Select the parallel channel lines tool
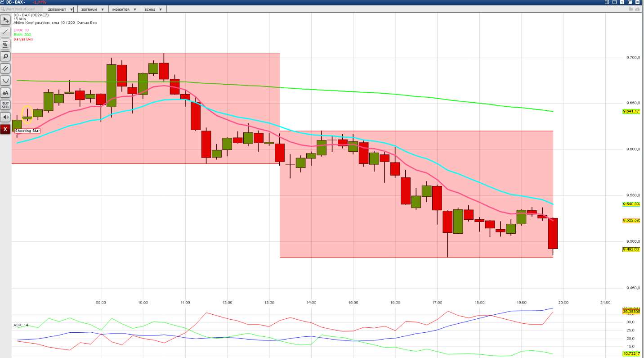Screen dimensions: 644x358 click(5, 68)
